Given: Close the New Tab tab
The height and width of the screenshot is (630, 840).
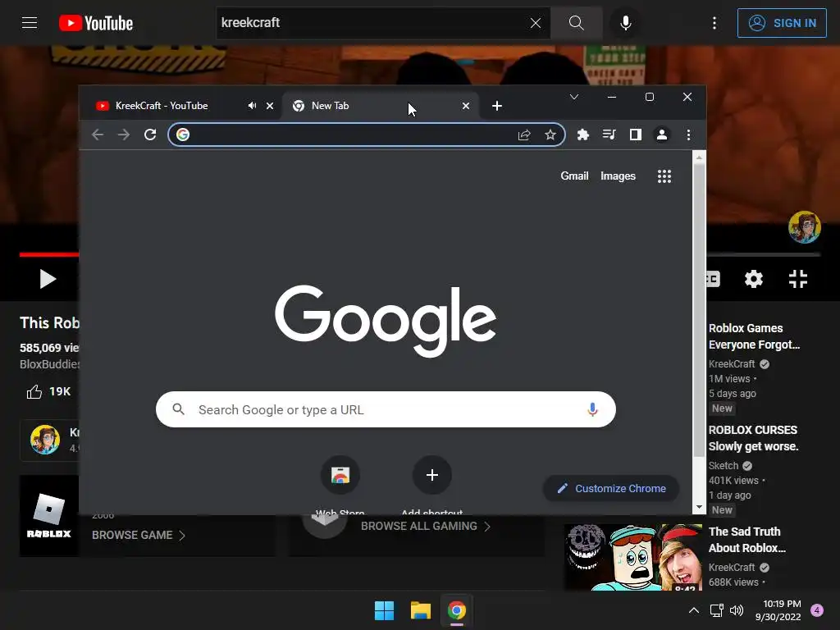Looking at the screenshot, I should [466, 106].
